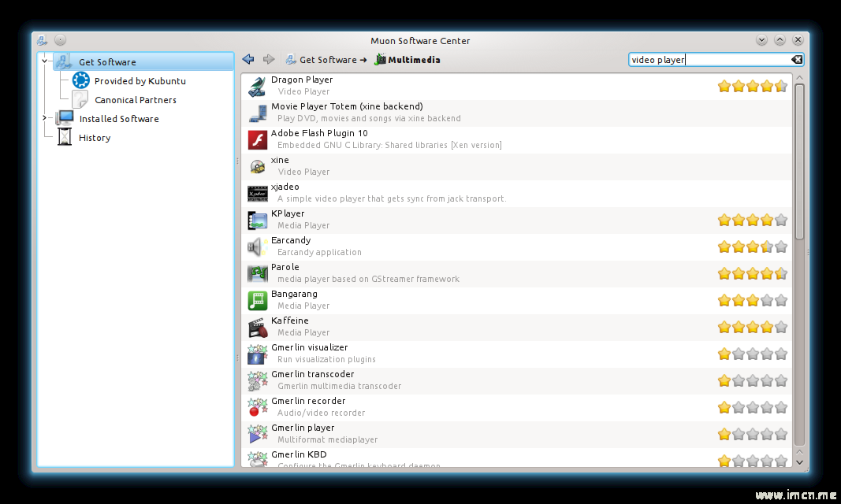
Task: Click the Gmerlin recorder icon
Action: pos(258,408)
